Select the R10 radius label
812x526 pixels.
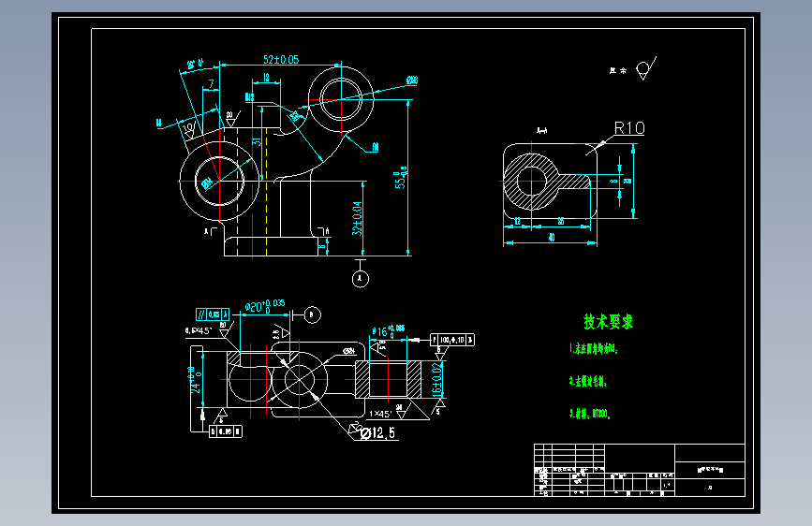tap(629, 128)
